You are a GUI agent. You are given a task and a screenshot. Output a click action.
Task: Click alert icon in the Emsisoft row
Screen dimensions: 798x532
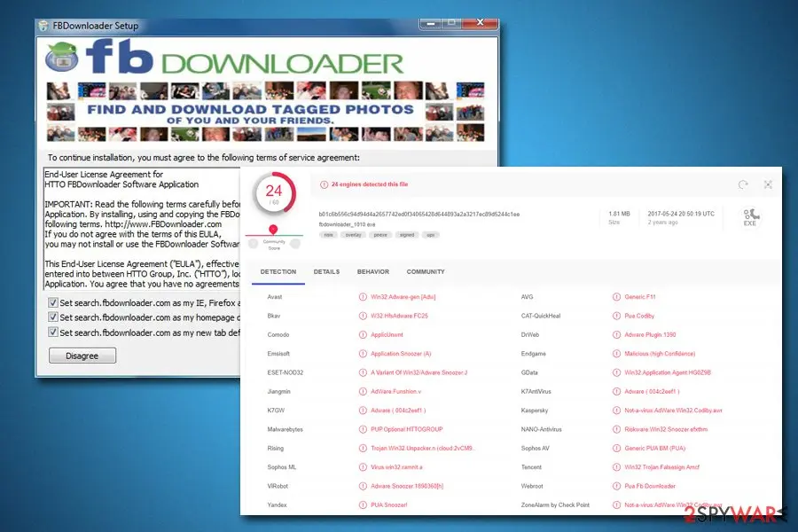363,353
